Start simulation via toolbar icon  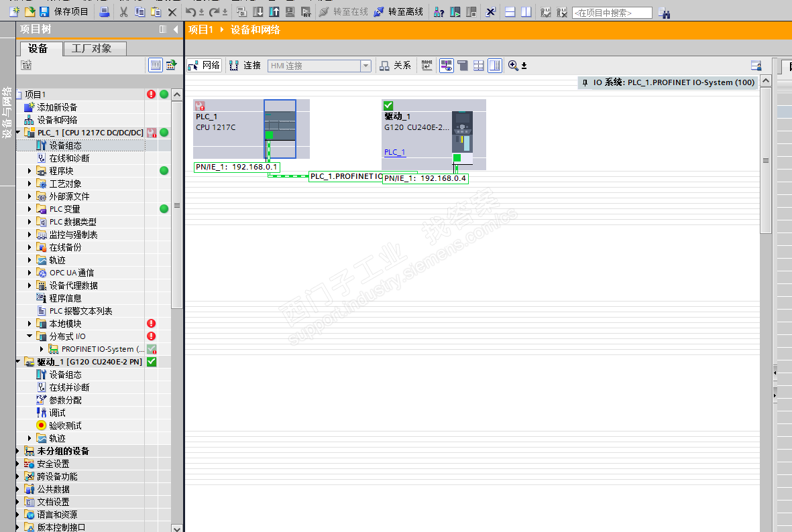(x=290, y=11)
